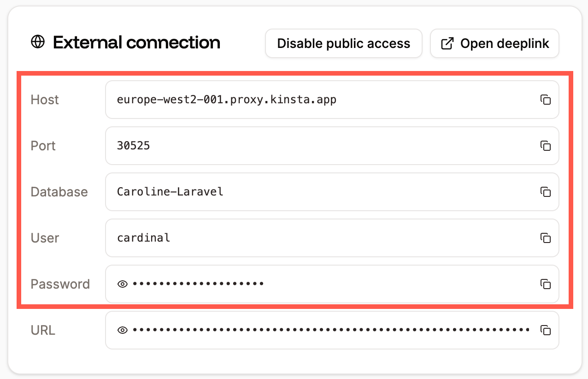588x379 pixels.
Task: Copy the Host value using its copy icon
Action: [x=546, y=100]
